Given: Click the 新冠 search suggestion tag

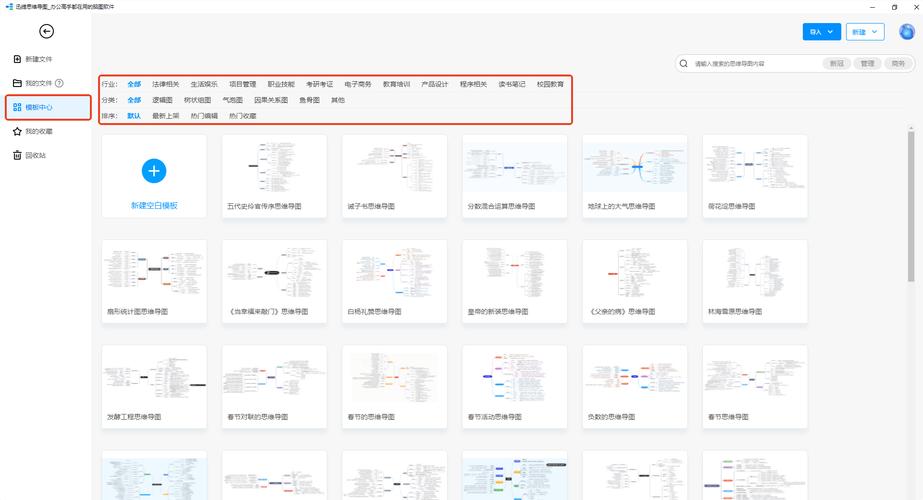Looking at the screenshot, I should click(x=836, y=64).
